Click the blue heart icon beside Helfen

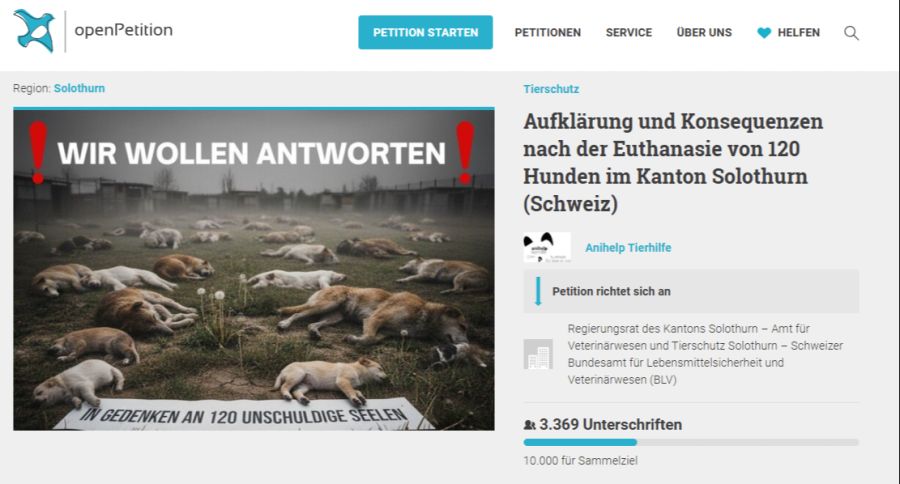pos(764,33)
